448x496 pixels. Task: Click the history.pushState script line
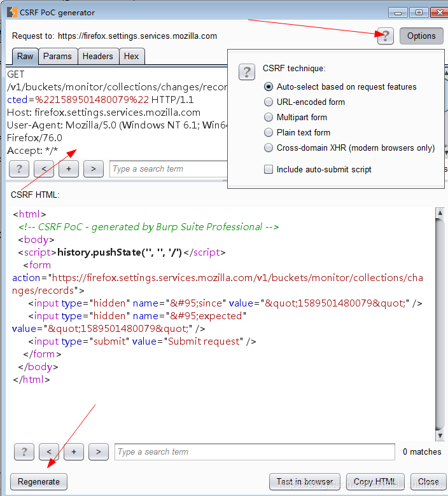pyautogui.click(x=122, y=252)
